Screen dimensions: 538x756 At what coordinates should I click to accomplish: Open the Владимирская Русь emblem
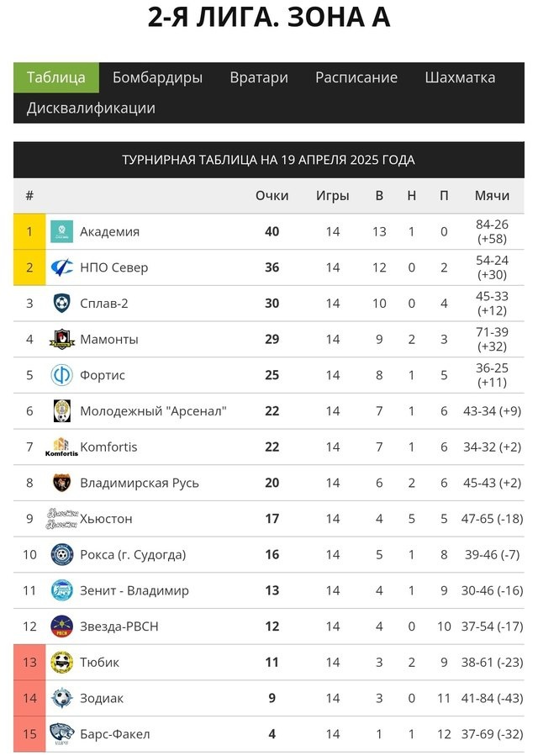click(61, 483)
